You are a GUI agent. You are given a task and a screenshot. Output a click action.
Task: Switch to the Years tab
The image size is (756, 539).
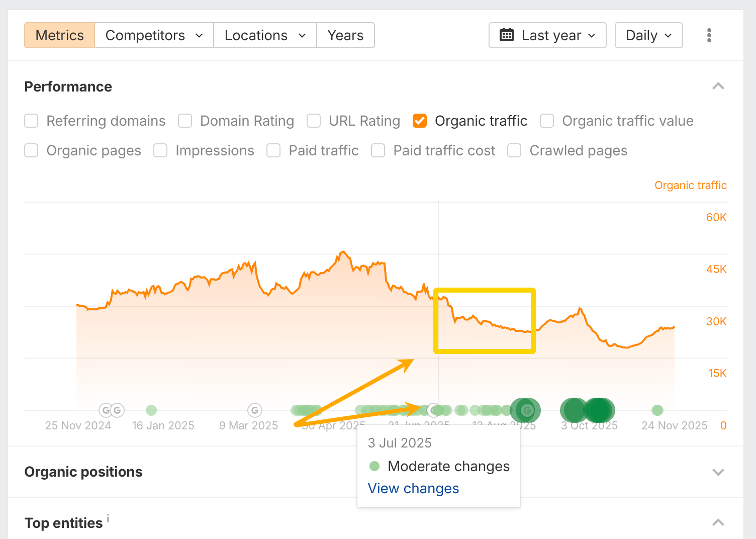[x=345, y=35]
